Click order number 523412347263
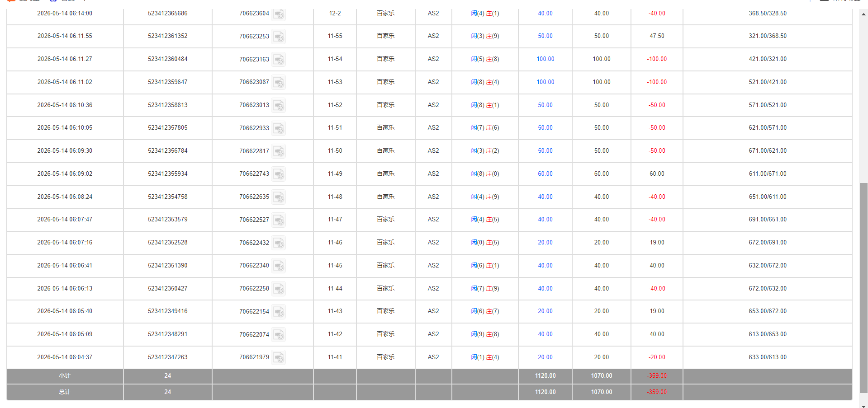The height and width of the screenshot is (408, 868). coord(167,357)
